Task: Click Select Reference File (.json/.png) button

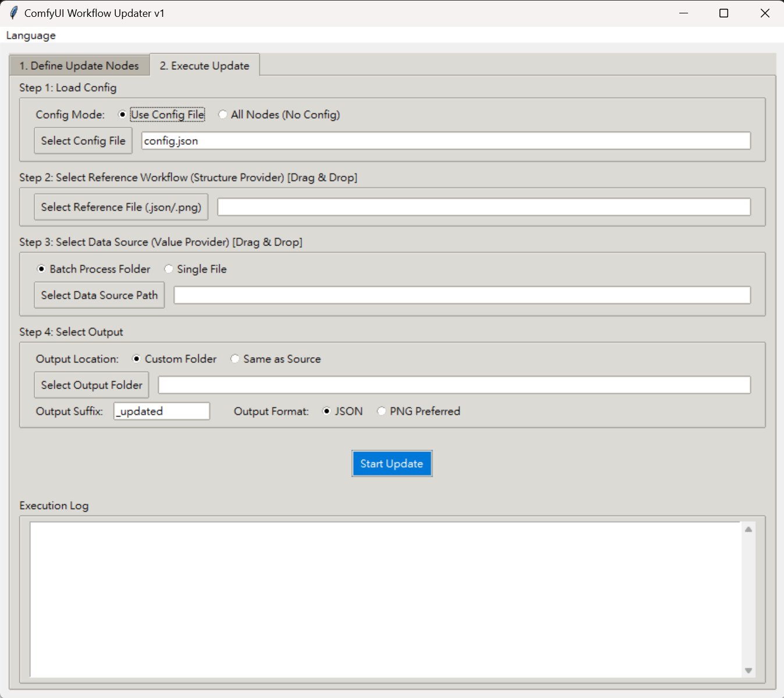Action: pyautogui.click(x=121, y=207)
